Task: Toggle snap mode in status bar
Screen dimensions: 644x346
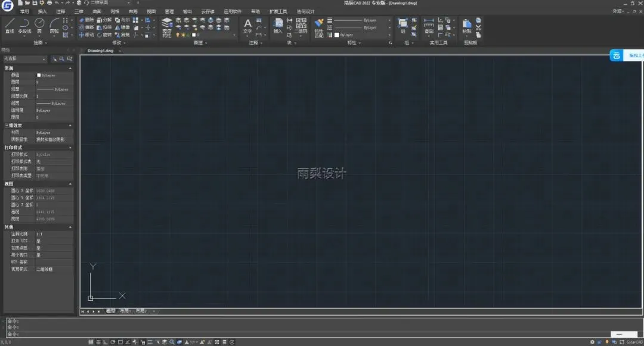Action: pyautogui.click(x=91, y=342)
